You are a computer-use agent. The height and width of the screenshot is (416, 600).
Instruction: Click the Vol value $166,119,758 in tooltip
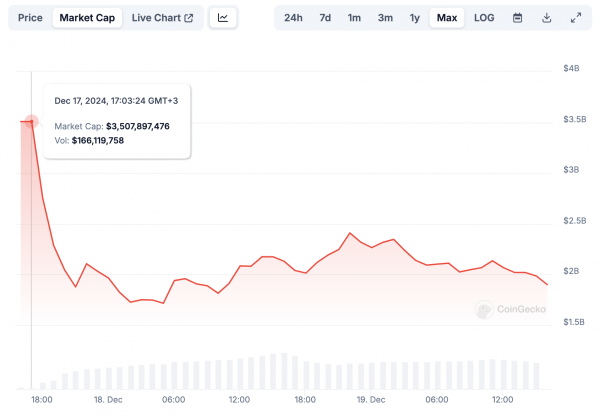click(98, 140)
